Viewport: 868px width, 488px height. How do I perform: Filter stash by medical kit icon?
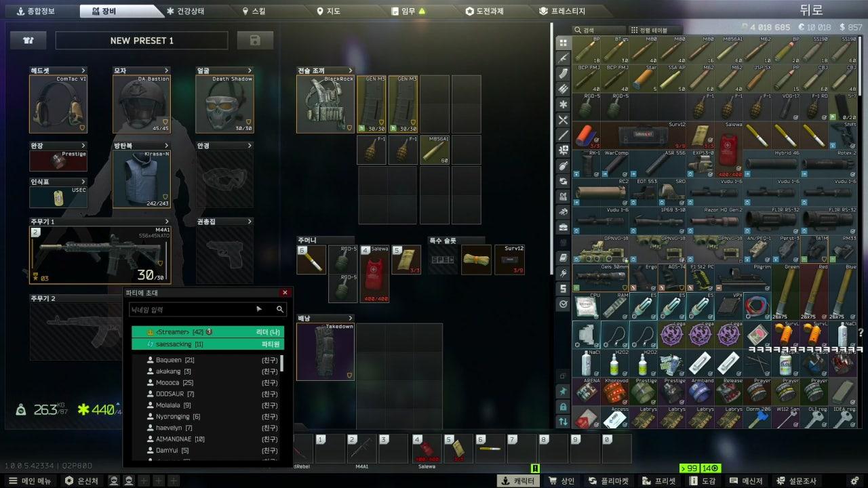[x=563, y=150]
